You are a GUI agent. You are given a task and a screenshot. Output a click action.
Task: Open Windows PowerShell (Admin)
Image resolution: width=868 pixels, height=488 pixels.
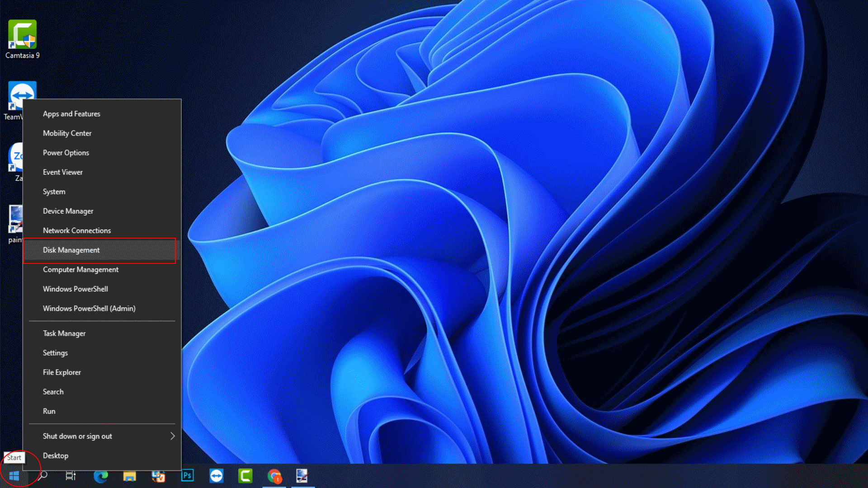pyautogui.click(x=89, y=308)
